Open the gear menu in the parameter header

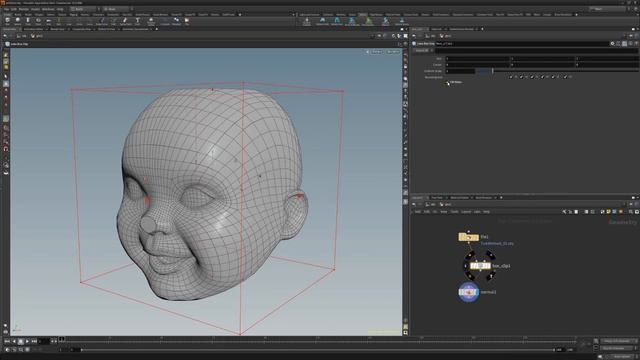click(x=612, y=43)
